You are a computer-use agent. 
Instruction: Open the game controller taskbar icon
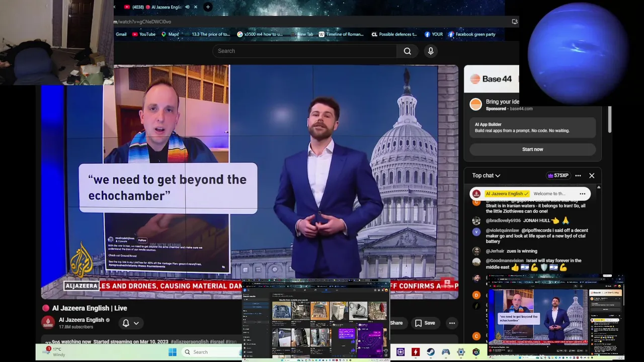446,352
